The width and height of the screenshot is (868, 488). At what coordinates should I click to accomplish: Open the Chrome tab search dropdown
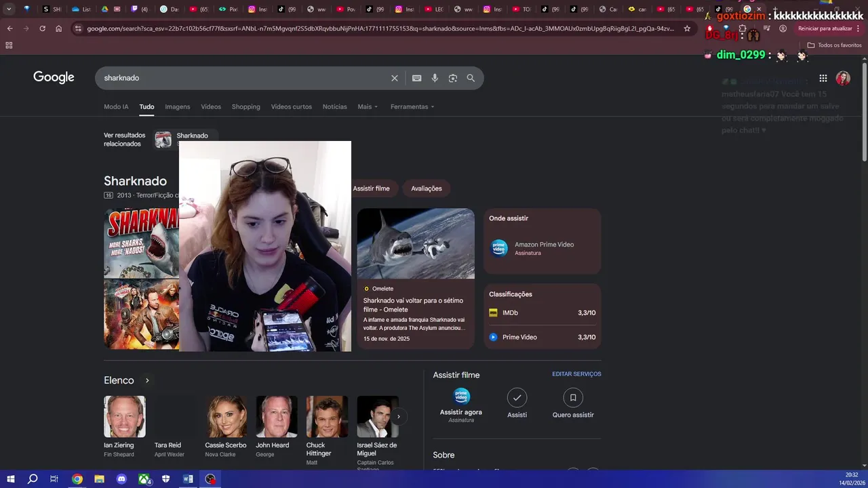(9, 9)
